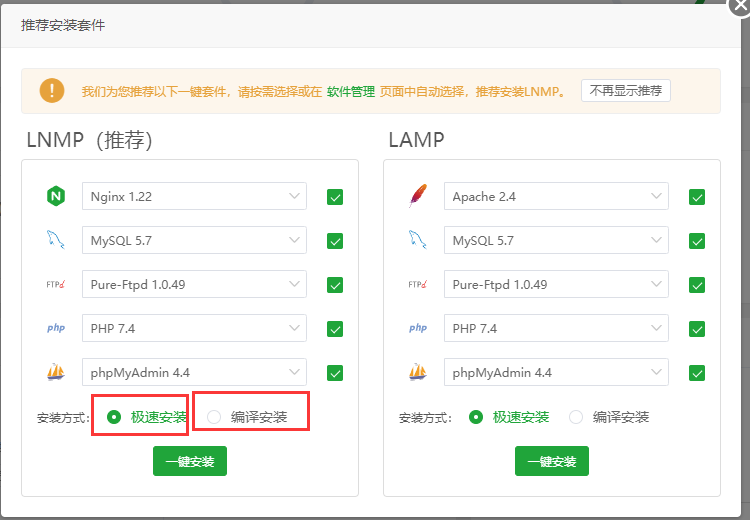The width and height of the screenshot is (750, 520).
Task: Click the 不再显示推荐 button
Action: [626, 90]
